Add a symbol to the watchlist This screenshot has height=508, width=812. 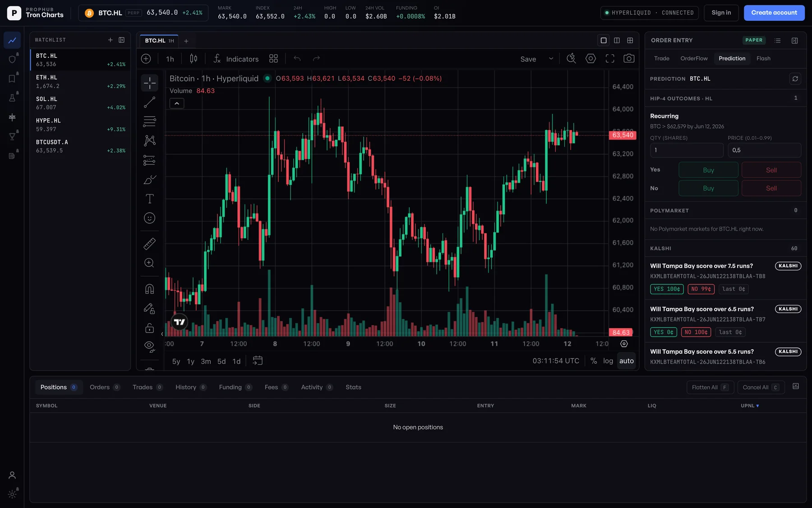tap(110, 40)
